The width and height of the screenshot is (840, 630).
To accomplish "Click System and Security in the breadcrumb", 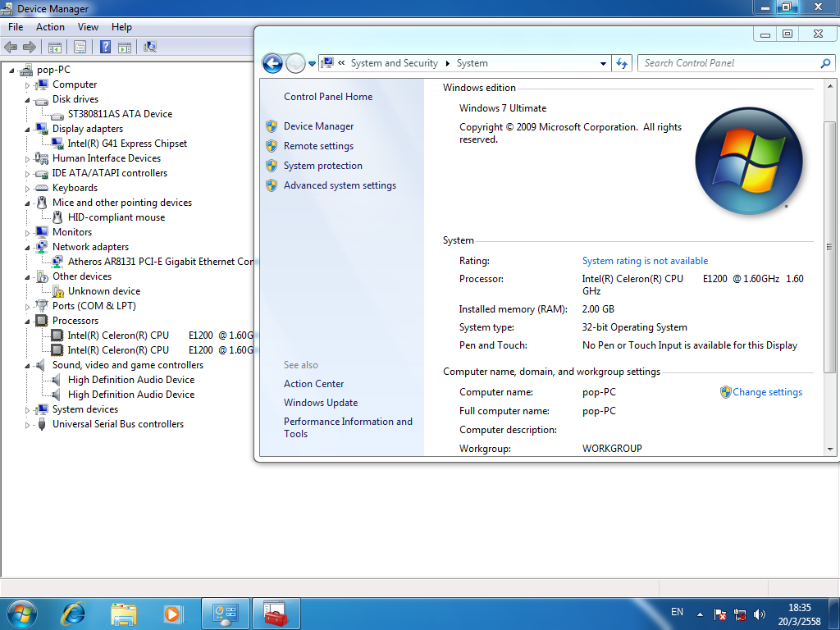I will [395, 63].
